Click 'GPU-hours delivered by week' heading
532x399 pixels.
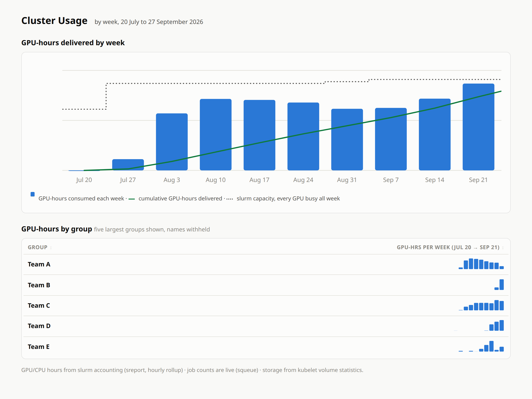73,43
